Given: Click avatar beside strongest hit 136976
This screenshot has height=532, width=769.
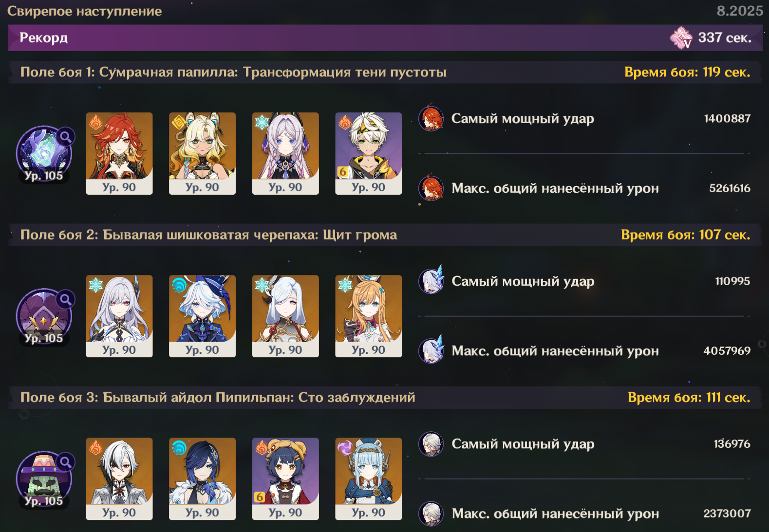Looking at the screenshot, I should 431,444.
